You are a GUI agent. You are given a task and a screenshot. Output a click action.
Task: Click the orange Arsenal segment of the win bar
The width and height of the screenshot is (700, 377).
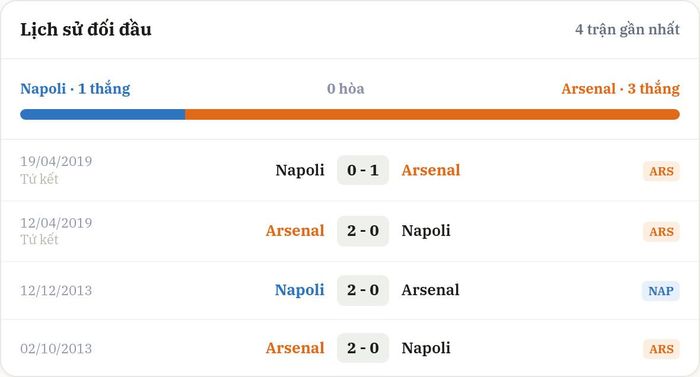click(x=432, y=114)
